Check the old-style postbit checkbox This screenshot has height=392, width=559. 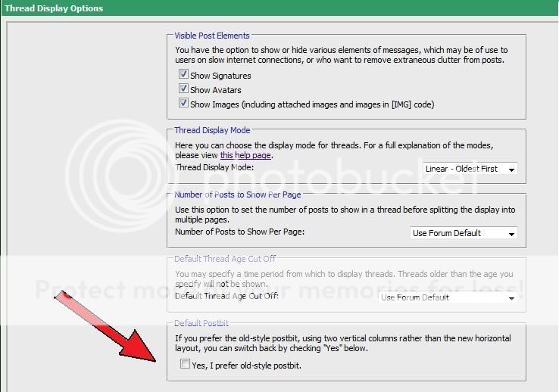click(186, 365)
